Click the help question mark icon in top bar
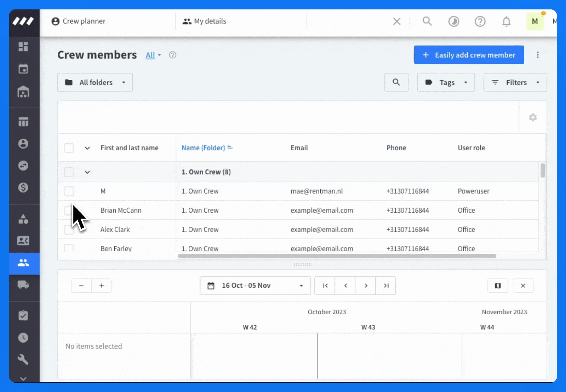566x392 pixels. pos(480,21)
